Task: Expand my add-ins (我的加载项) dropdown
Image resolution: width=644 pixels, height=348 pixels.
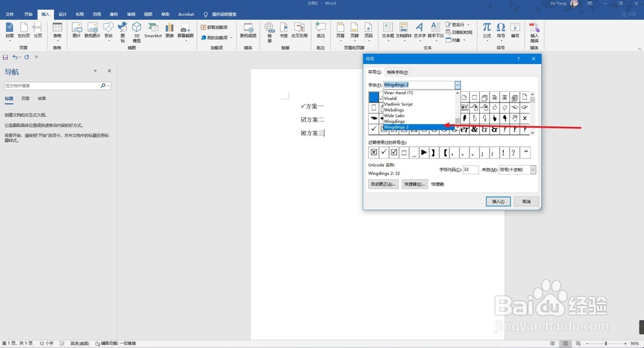Action: click(x=232, y=38)
